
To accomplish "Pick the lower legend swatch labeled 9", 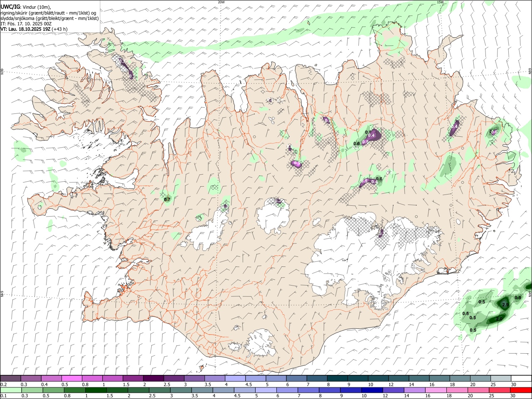I will [x=350, y=390].
